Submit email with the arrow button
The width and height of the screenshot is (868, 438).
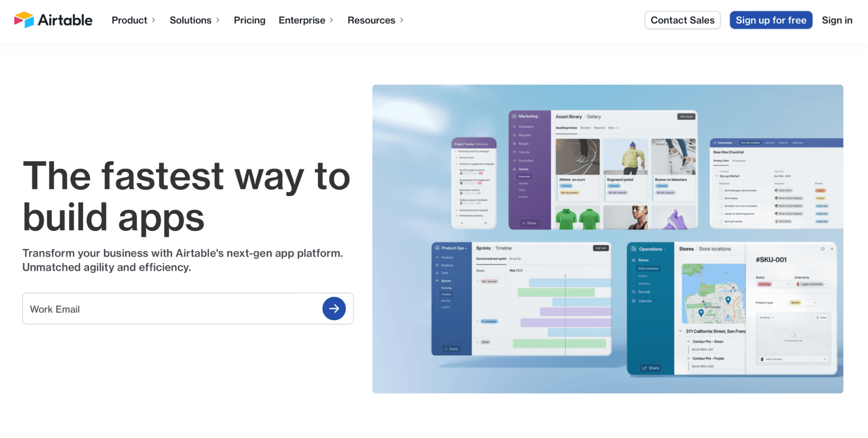pos(334,309)
